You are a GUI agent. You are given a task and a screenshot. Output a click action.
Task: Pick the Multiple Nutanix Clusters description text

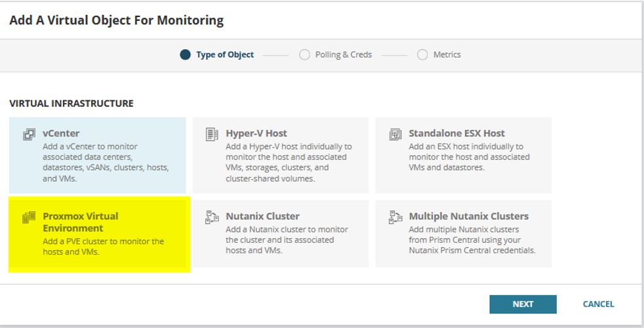pos(472,239)
